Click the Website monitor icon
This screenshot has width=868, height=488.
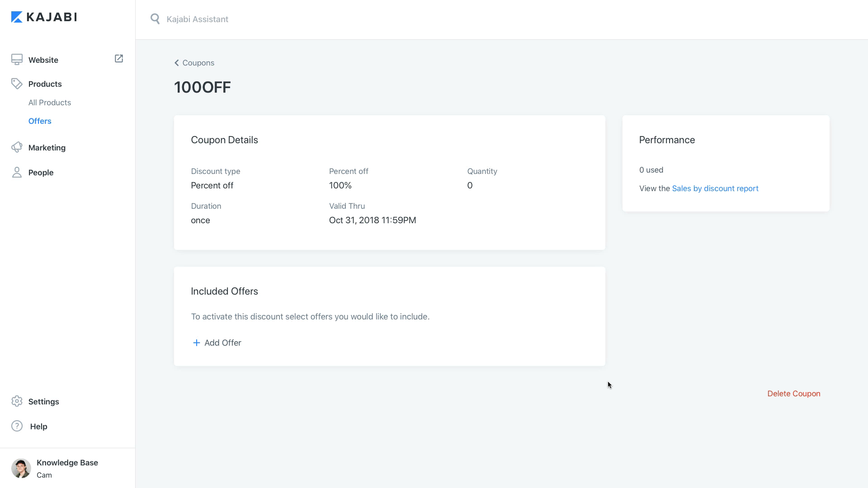point(17,60)
